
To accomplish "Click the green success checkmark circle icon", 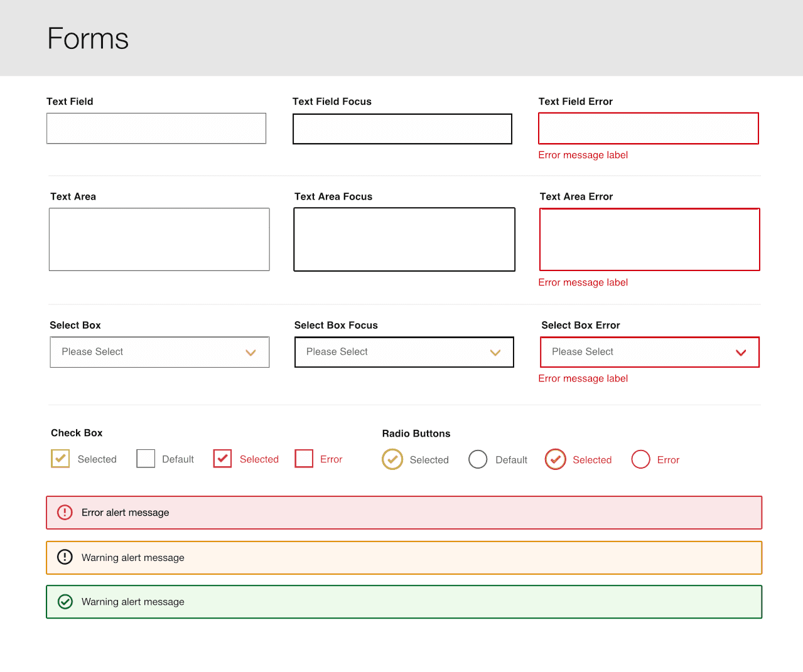I will click(x=65, y=602).
